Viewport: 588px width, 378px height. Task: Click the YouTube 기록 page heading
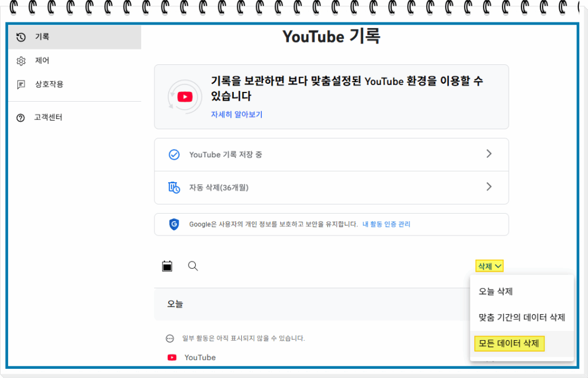tap(331, 36)
